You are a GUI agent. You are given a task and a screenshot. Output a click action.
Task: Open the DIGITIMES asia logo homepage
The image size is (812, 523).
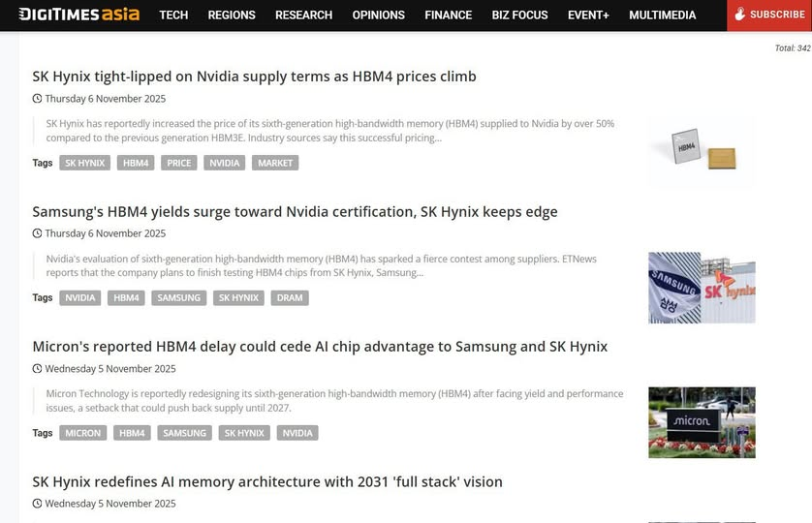pos(79,14)
